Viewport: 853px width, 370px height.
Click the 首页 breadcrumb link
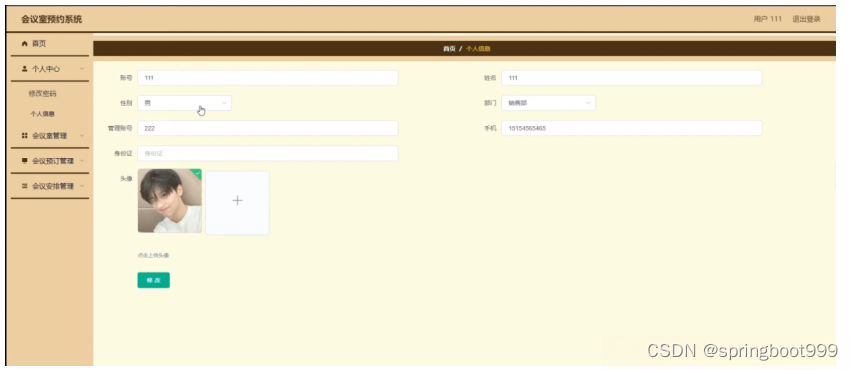tap(449, 49)
